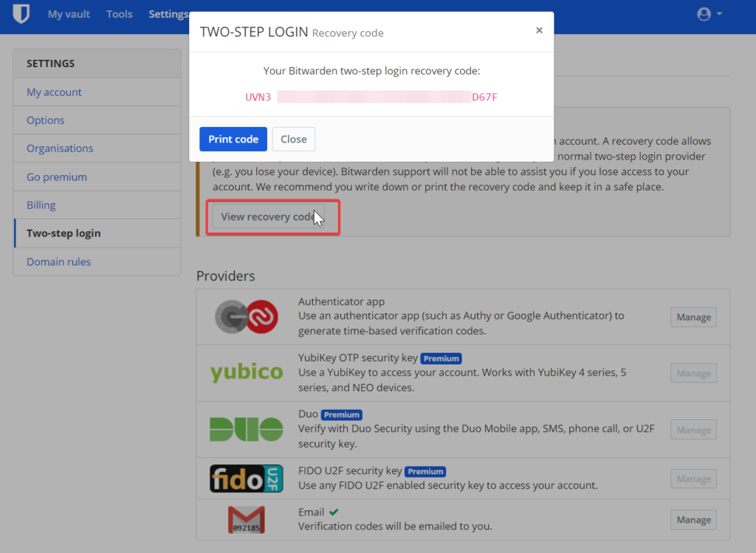The height and width of the screenshot is (553, 756).
Task: Click the yubico logo
Action: pyautogui.click(x=247, y=372)
